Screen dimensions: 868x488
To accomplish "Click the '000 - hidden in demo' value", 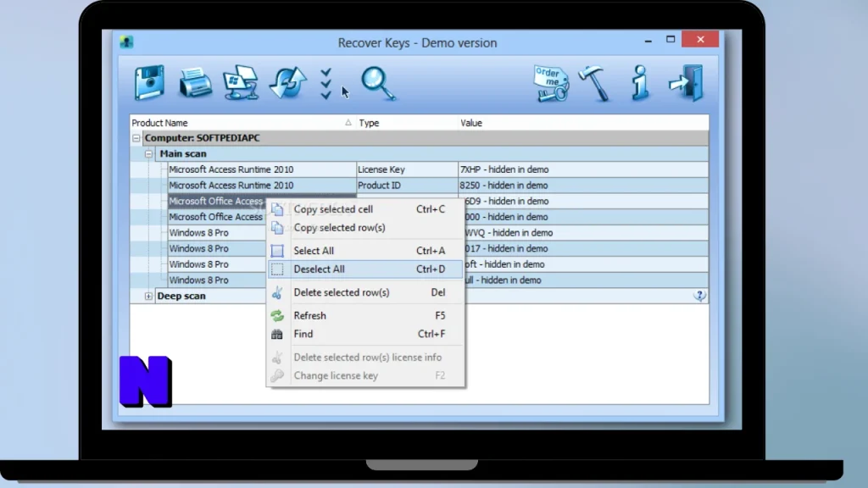I will point(507,217).
